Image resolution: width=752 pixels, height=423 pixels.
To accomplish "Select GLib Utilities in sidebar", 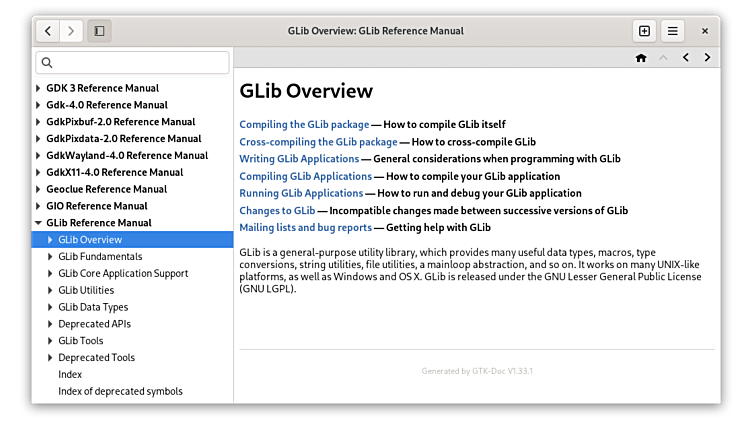I will pyautogui.click(x=86, y=290).
